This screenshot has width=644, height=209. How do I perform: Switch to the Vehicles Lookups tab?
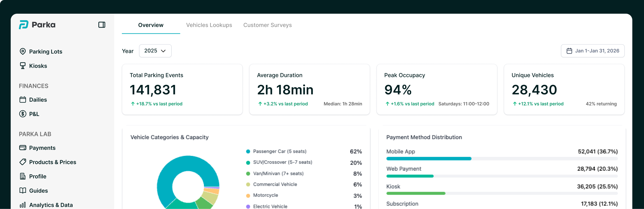(x=209, y=25)
